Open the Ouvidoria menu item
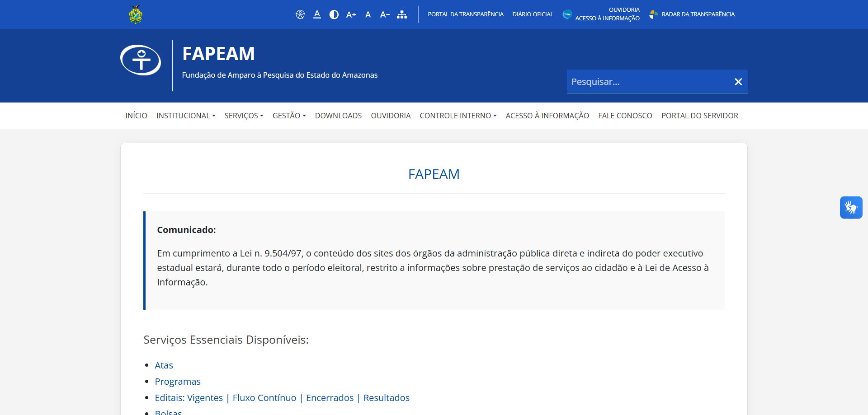Screen dimensions: 868x415 pyautogui.click(x=391, y=116)
